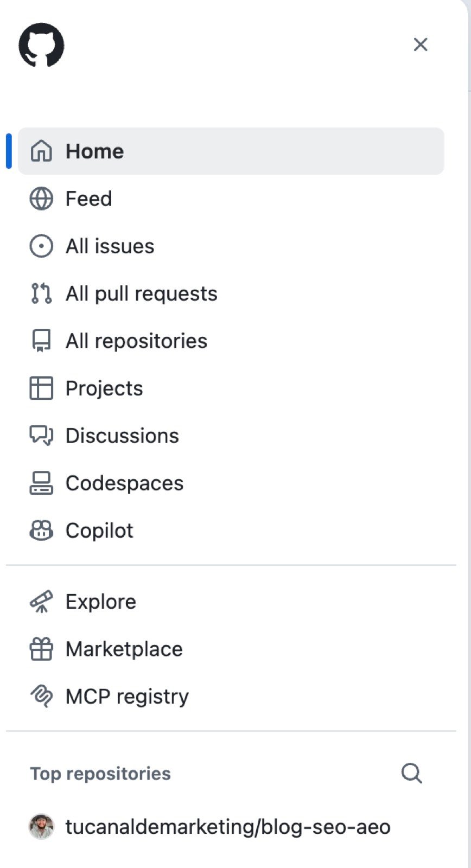Click the pull request branch icon
The width and height of the screenshot is (471, 868).
pos(41,293)
